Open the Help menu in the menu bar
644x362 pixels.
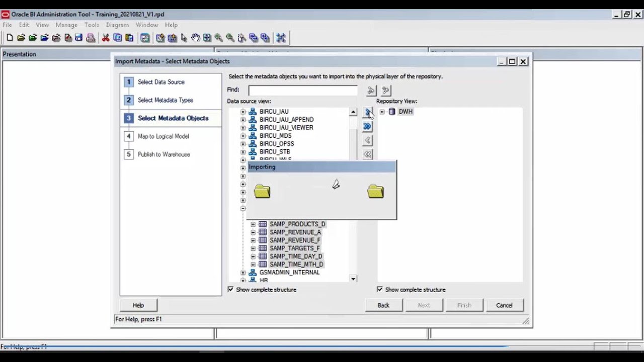[172, 25]
